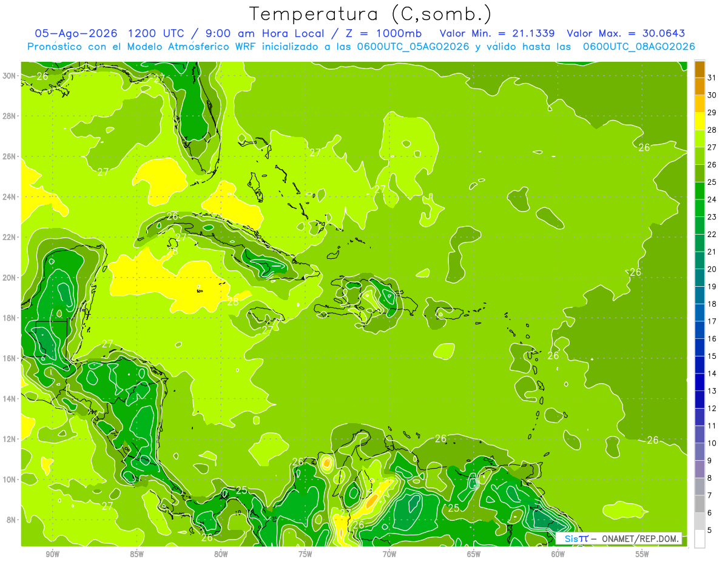Click the gray swatch between 6 and 7
Image resolution: width=728 pixels, height=562 pixels.
click(699, 504)
